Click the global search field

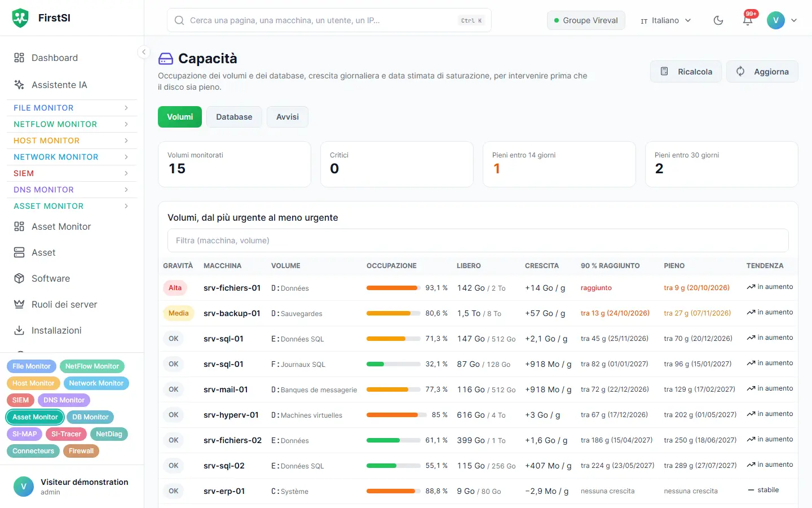tap(329, 20)
